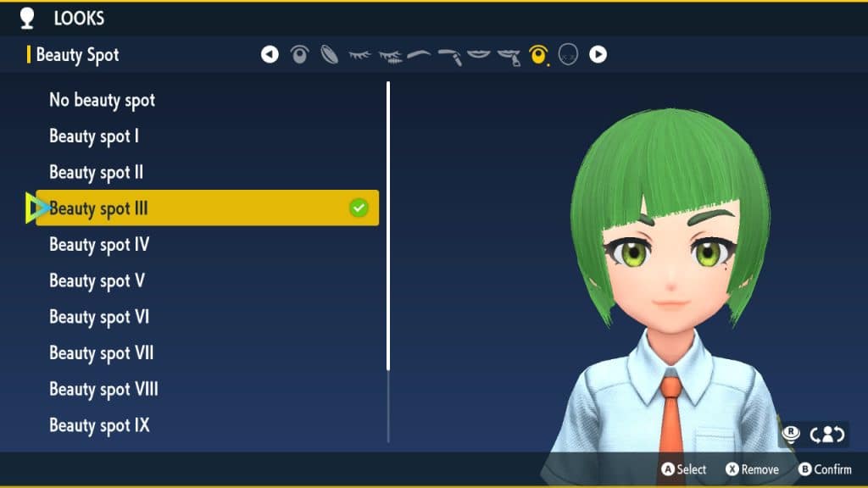Open the eyebrow shape category icon
Screen dimensions: 868x488
point(419,54)
